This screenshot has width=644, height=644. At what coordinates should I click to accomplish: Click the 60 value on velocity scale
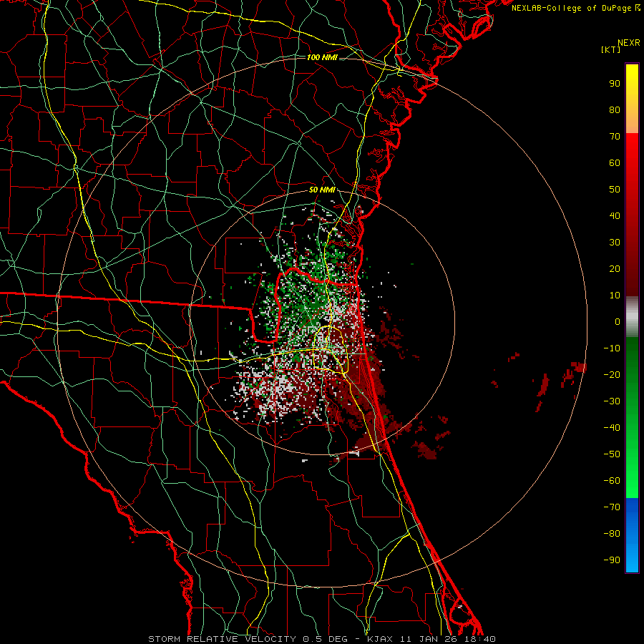tap(615, 162)
